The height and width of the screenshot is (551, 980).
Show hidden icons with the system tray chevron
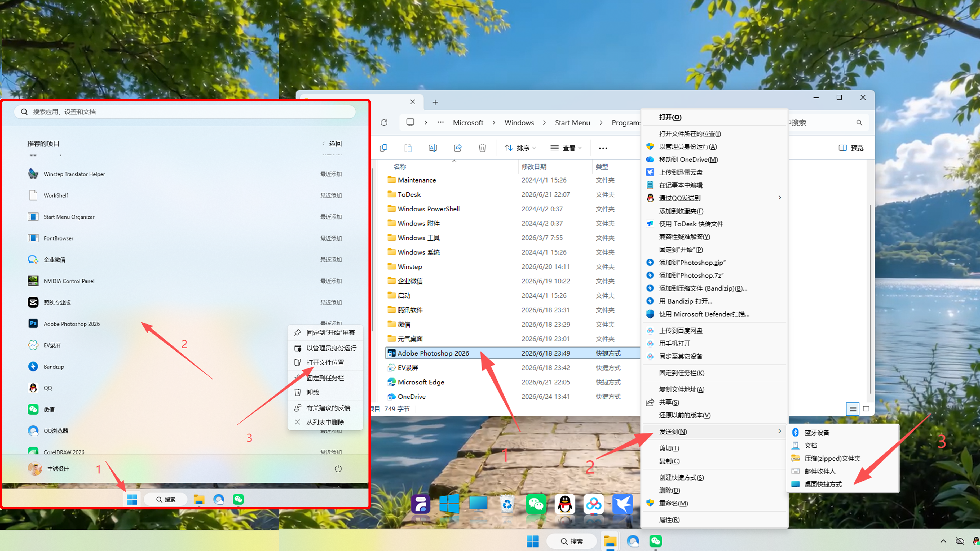943,541
